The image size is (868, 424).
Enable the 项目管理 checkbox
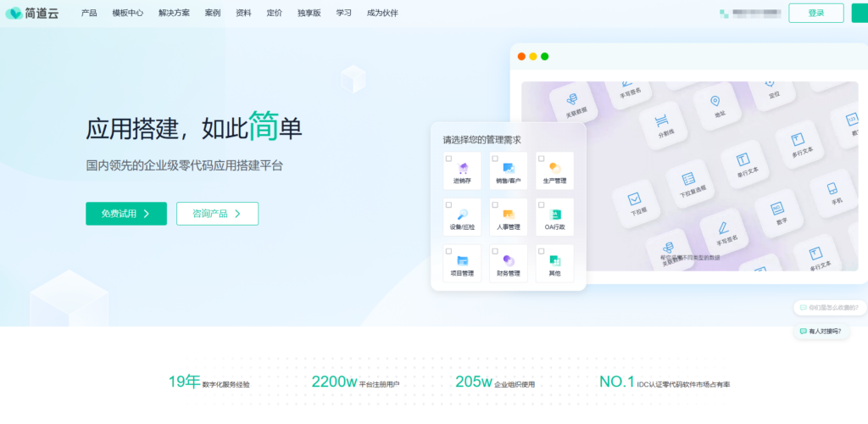pos(449,250)
